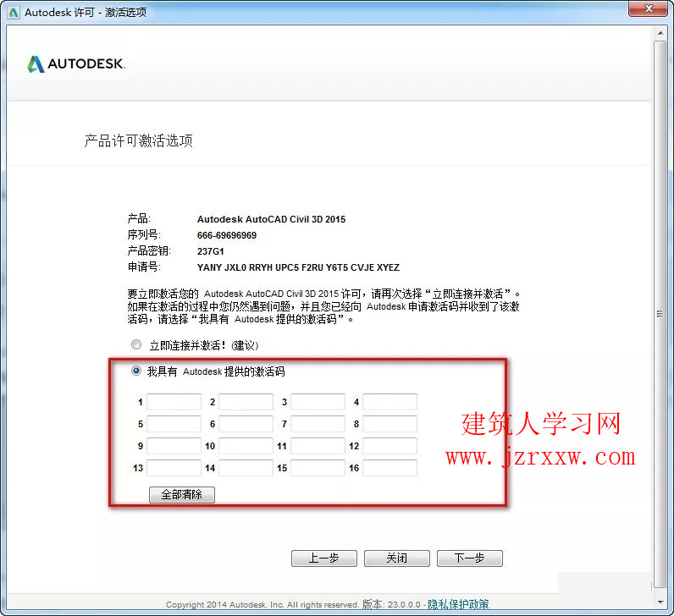This screenshot has height=616, width=674.
Task: Click activation code field 12
Action: point(389,446)
